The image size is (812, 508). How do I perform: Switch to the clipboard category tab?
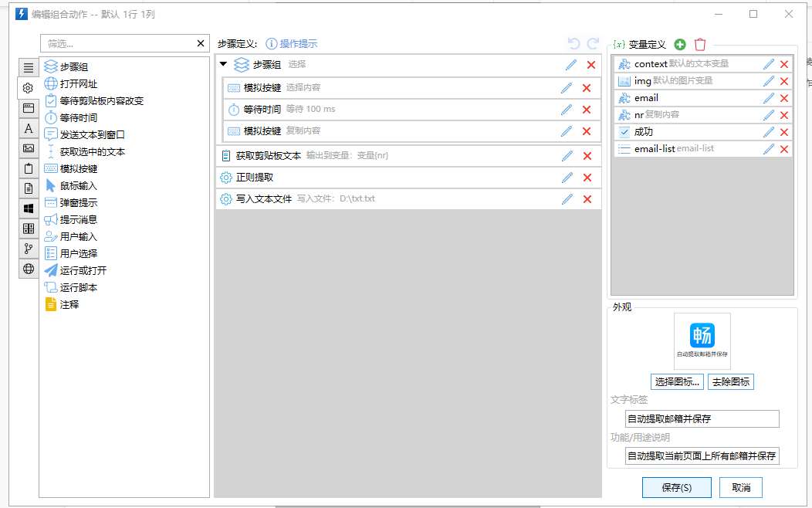tap(29, 168)
